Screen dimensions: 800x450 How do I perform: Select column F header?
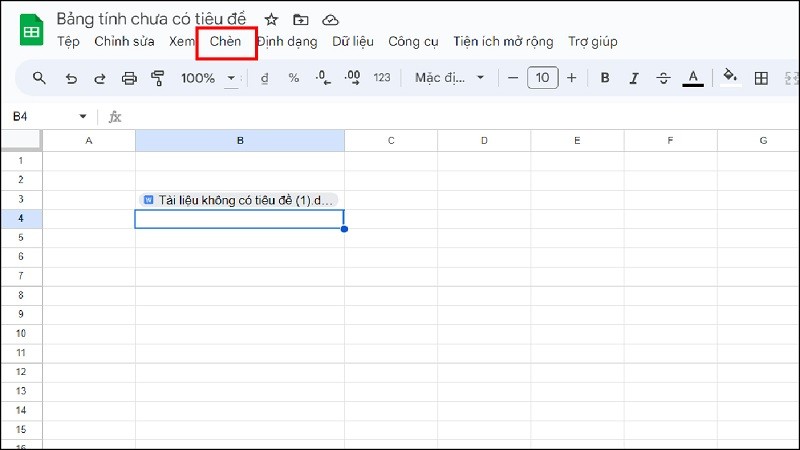(x=670, y=141)
